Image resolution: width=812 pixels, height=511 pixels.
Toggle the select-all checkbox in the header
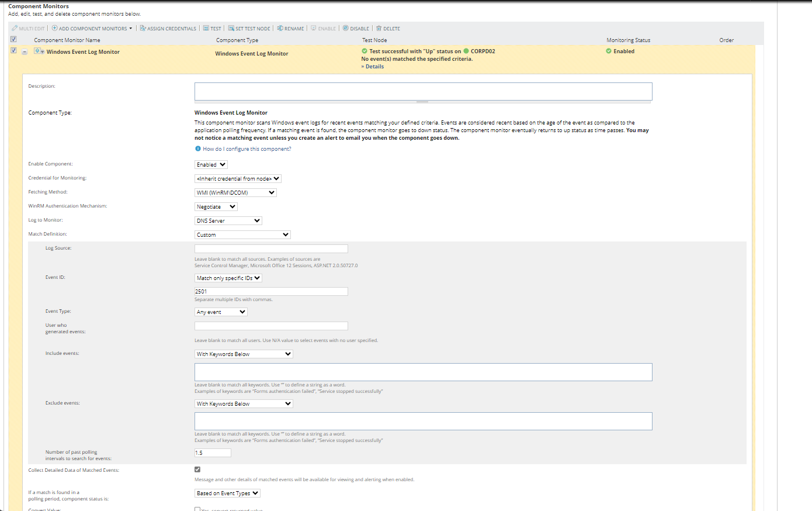tap(13, 39)
